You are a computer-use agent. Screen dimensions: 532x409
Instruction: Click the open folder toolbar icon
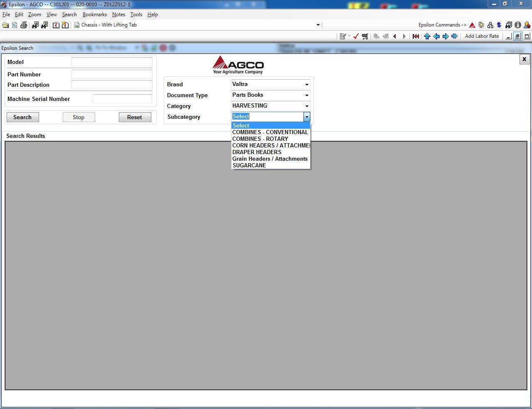pos(5,25)
